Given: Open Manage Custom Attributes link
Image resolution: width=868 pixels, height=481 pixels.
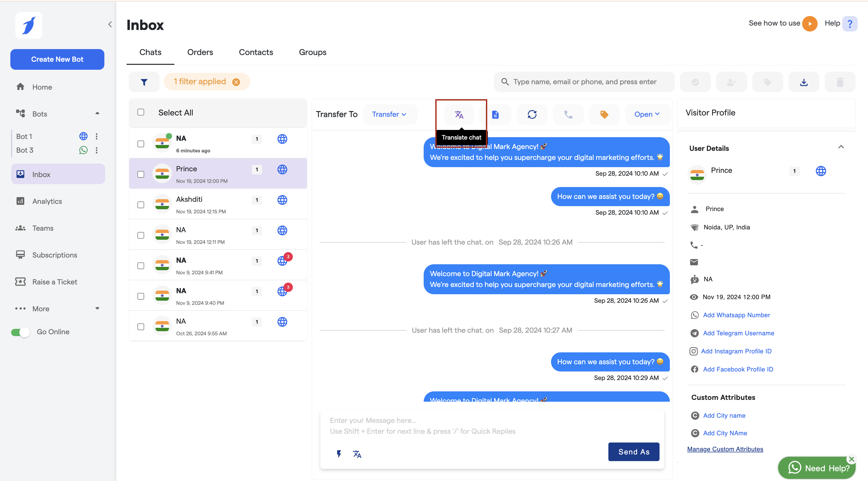Looking at the screenshot, I should click(725, 449).
